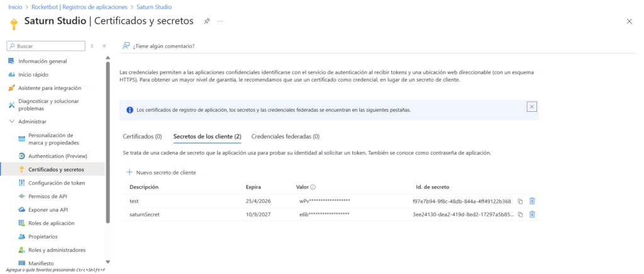Switch to the Certificados tab
644x274 pixels.
click(142, 136)
